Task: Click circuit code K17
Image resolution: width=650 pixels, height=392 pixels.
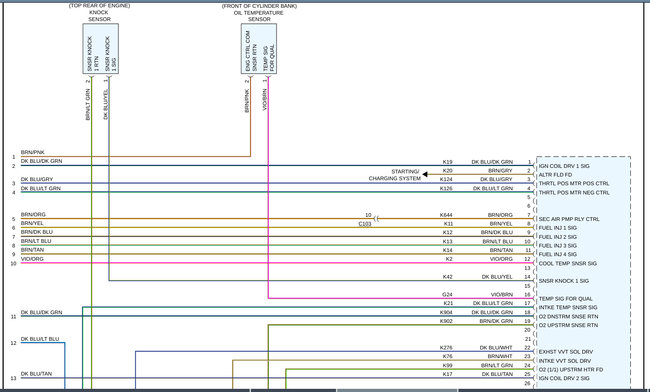Action: pyautogui.click(x=447, y=374)
